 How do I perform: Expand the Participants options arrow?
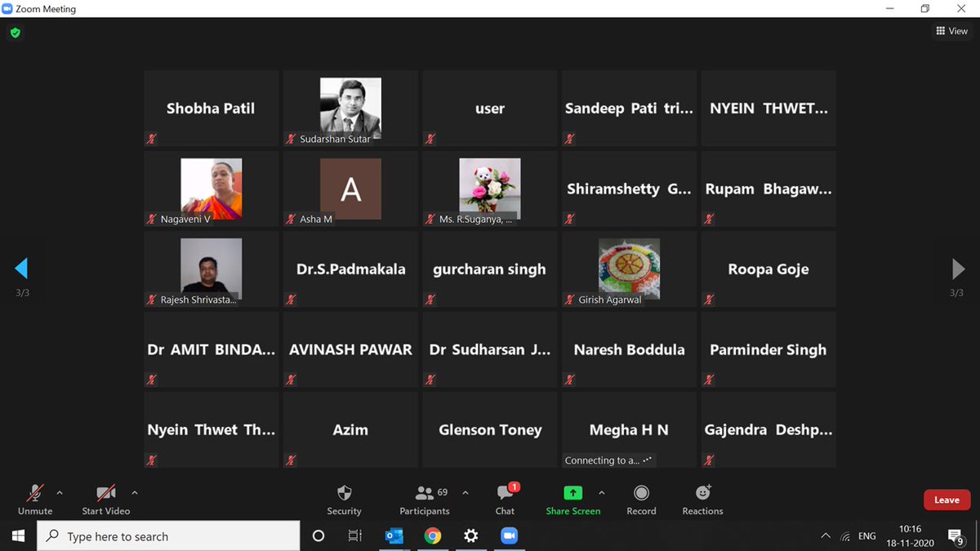point(465,492)
